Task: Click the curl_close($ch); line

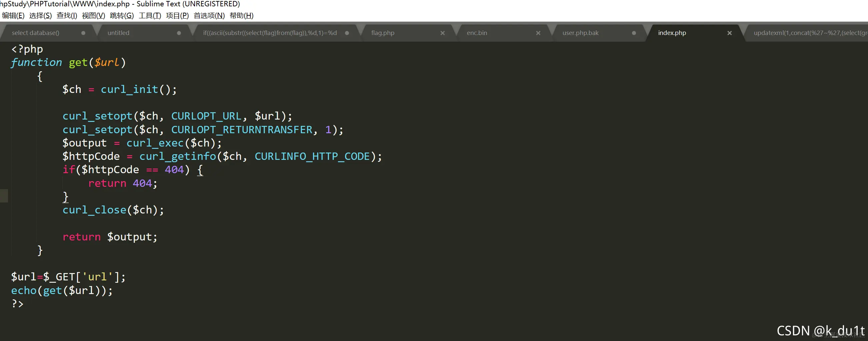Action: coord(113,210)
